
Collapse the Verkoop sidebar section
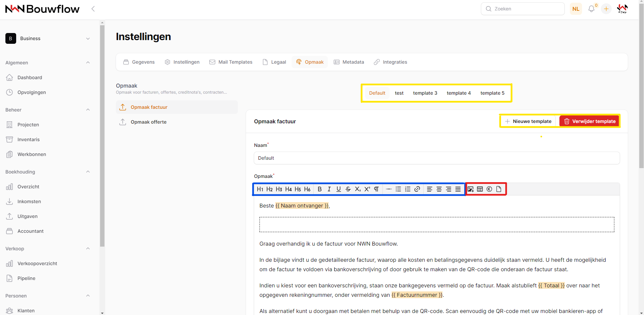pos(88,249)
